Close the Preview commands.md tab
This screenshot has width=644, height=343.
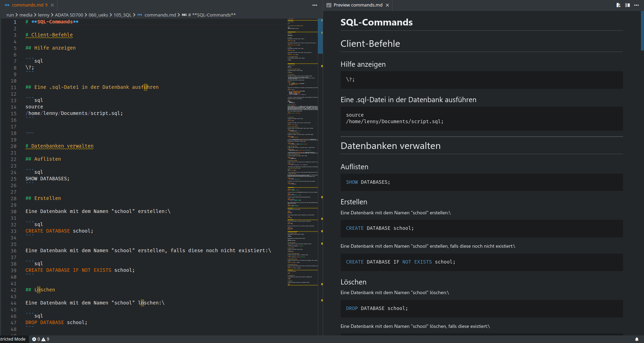pos(387,5)
